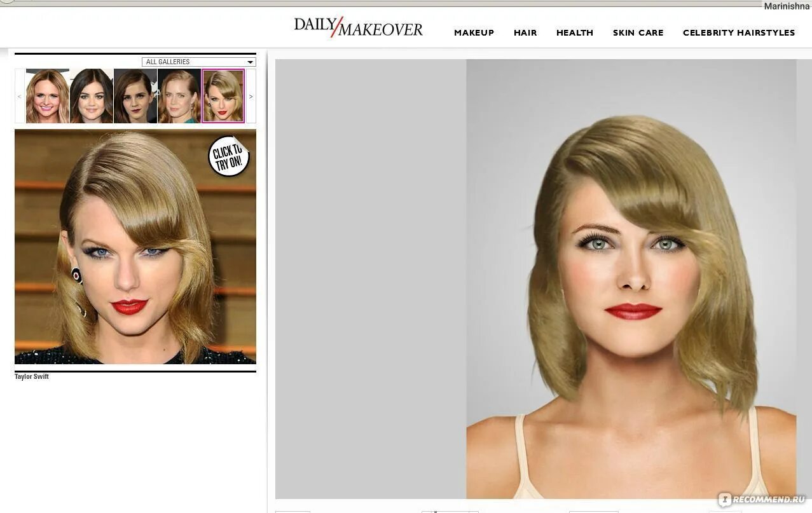812x513 pixels.
Task: Click the 'Click to Try On!' badge
Action: 228,156
